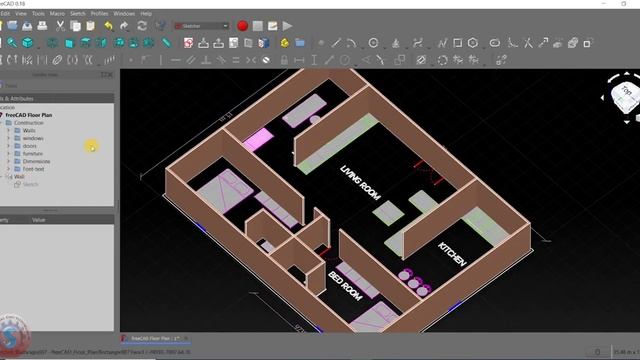Apply the equal constraint
The height and width of the screenshot is (360, 640).
236,60
